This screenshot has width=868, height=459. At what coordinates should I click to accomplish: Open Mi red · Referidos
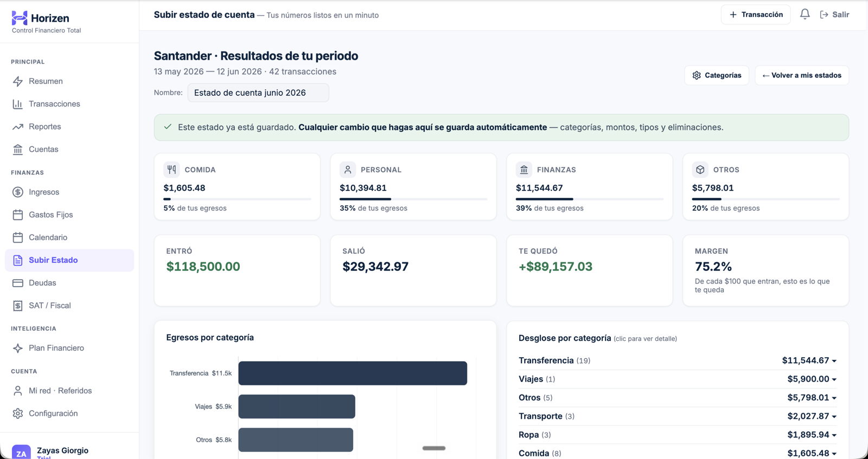click(x=69, y=391)
